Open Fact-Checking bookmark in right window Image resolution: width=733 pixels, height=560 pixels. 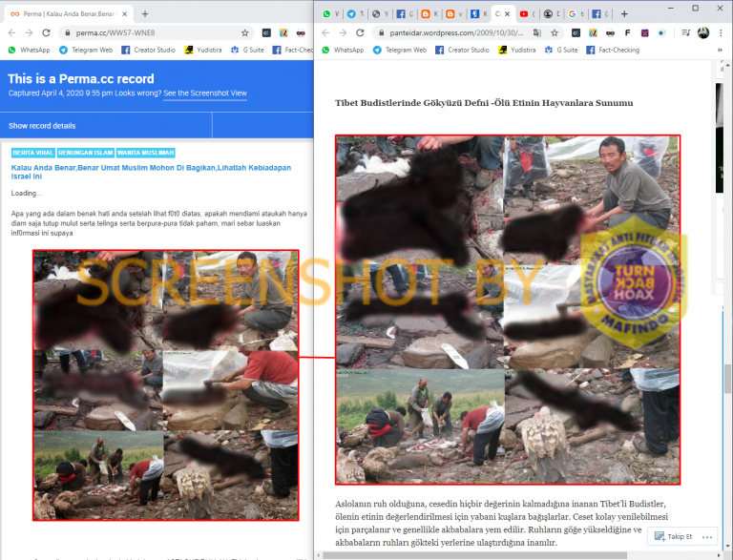point(613,50)
